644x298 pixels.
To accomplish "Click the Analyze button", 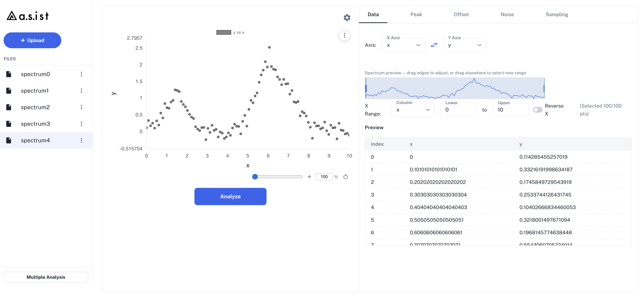I will (230, 197).
